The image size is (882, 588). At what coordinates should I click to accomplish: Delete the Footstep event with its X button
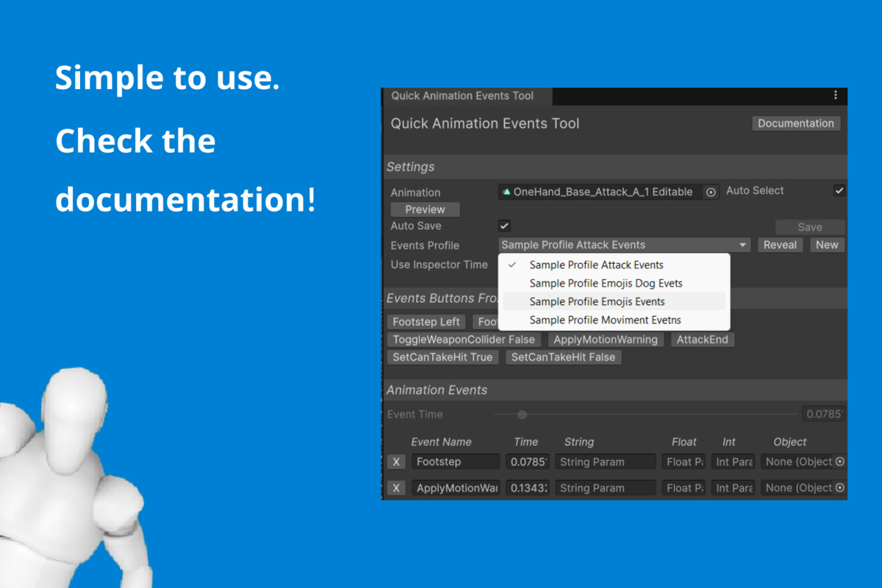tap(396, 462)
